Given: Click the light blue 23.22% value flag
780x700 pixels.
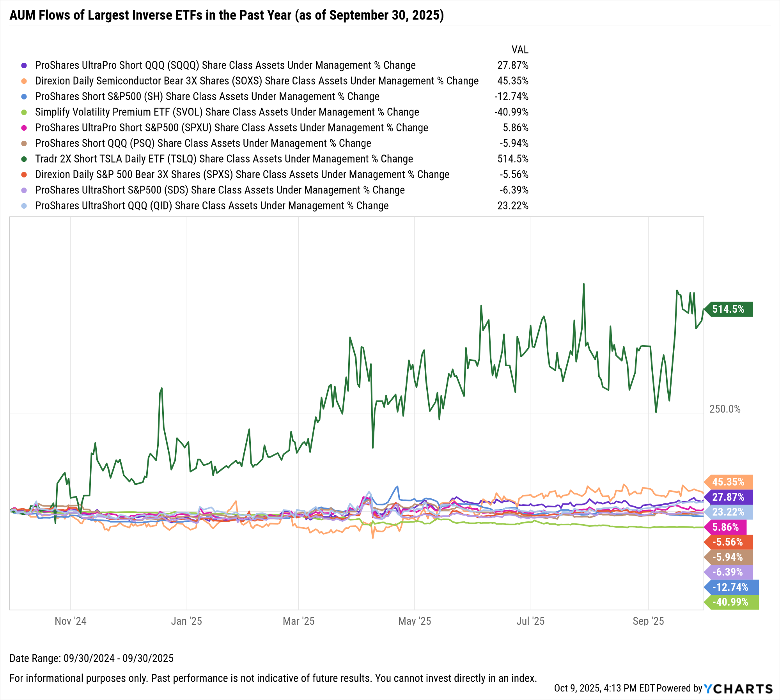Looking at the screenshot, I should click(729, 512).
